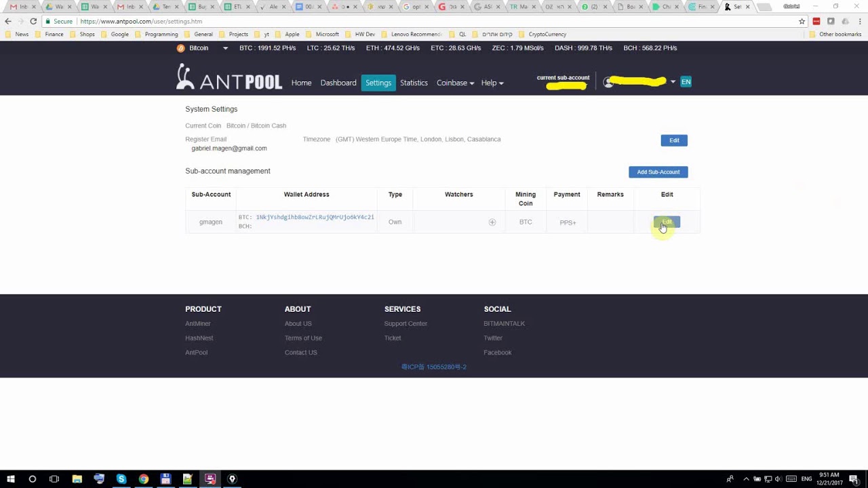Image resolution: width=868 pixels, height=488 pixels.
Task: Switch language with the EN button
Action: coord(686,82)
